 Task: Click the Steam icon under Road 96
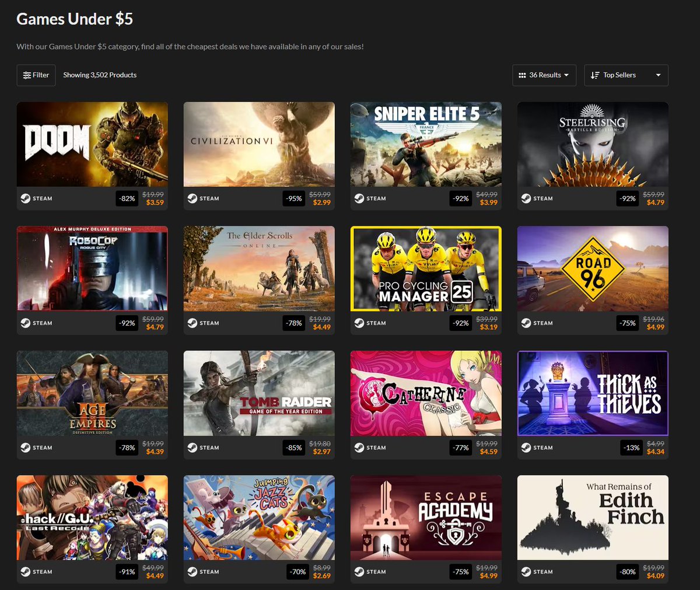526,323
